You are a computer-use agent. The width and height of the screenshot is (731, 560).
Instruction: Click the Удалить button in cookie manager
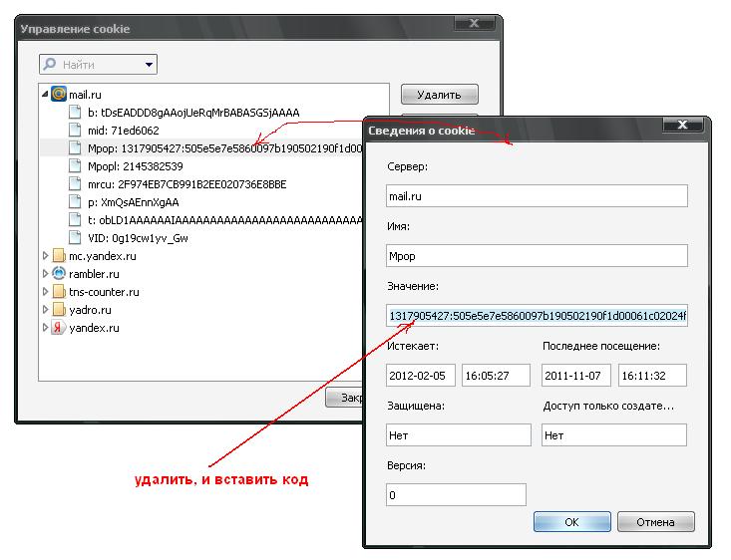pos(439,95)
